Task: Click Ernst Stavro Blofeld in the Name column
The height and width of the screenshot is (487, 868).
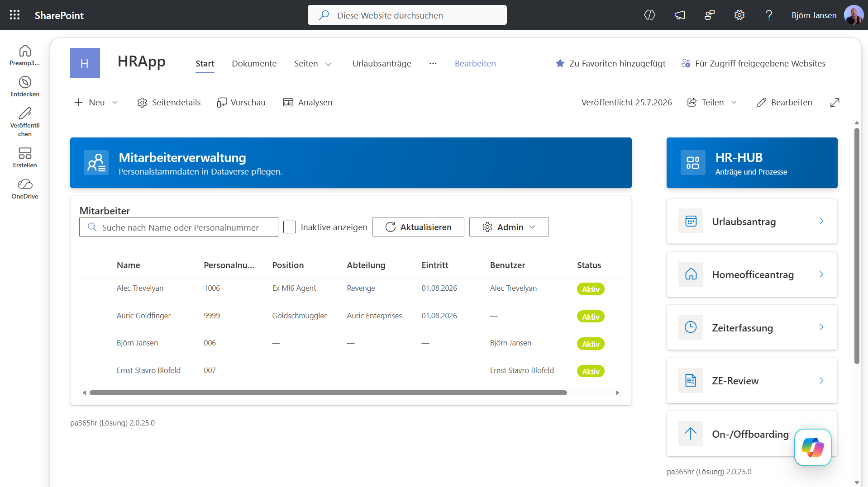Action: 148,370
